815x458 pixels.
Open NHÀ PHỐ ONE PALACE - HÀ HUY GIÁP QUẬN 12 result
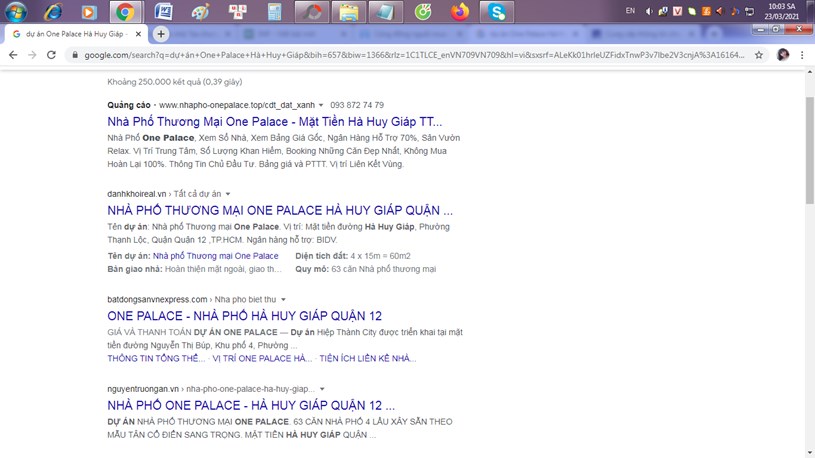click(x=251, y=405)
